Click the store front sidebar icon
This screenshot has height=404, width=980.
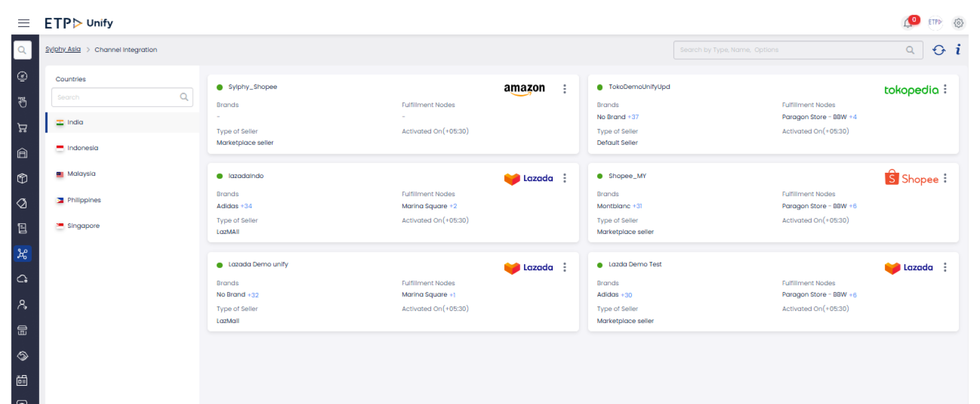pos(22,330)
